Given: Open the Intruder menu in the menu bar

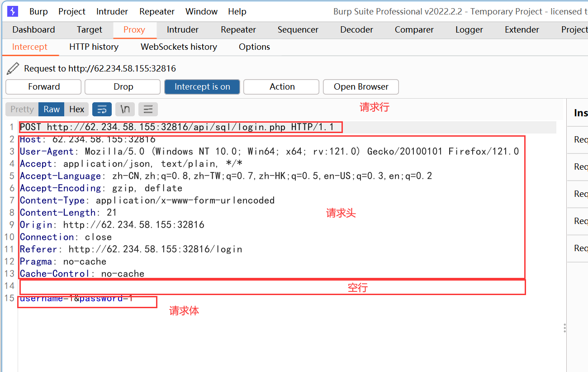Looking at the screenshot, I should (112, 11).
